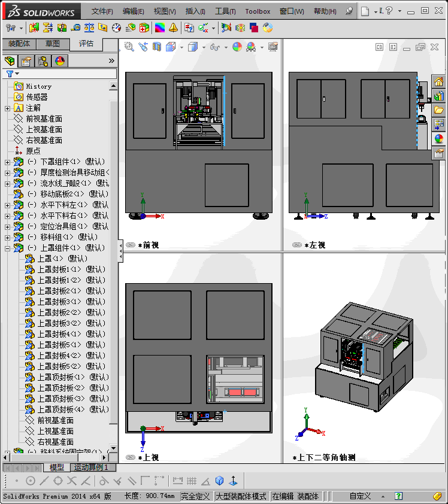Viewport: 448px width, 504px height.
Task: Open the Sustainability tool
Action: (x=268, y=28)
